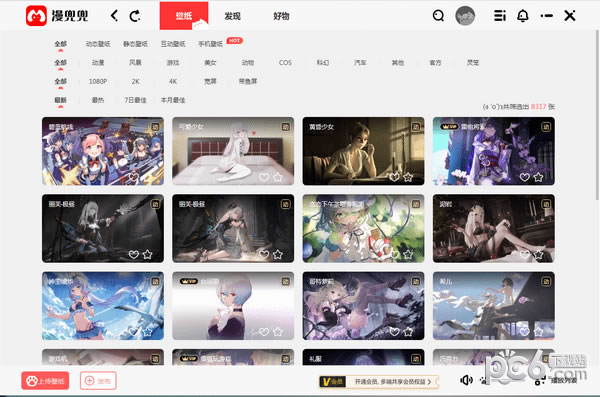Sort wallpapers by 本月最佳

173,100
